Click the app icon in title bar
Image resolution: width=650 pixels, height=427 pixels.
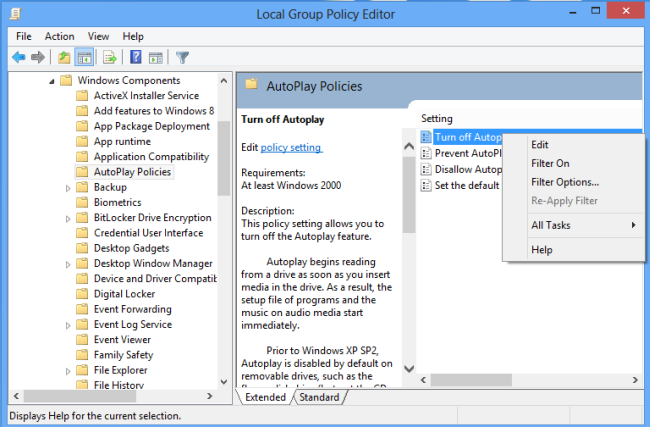(x=16, y=14)
